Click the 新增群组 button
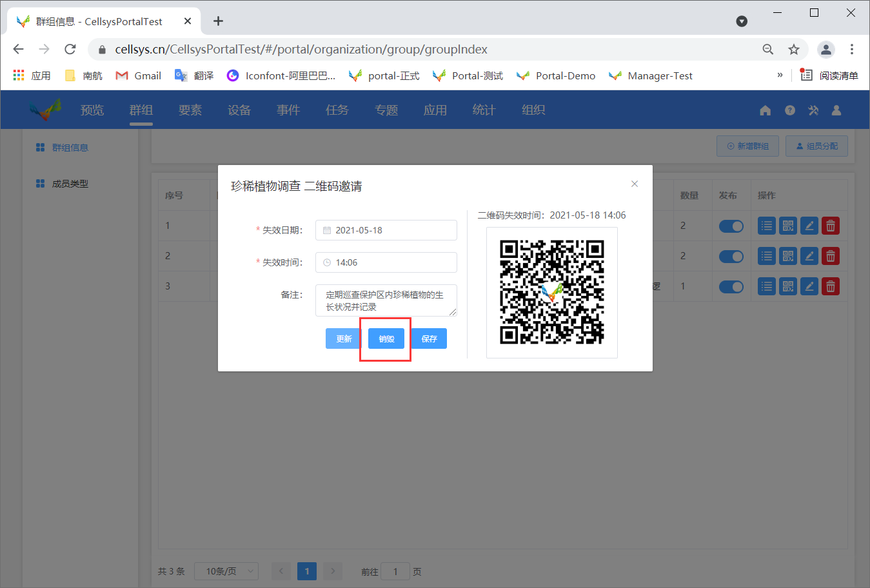Viewport: 870px width, 588px height. coord(747,146)
